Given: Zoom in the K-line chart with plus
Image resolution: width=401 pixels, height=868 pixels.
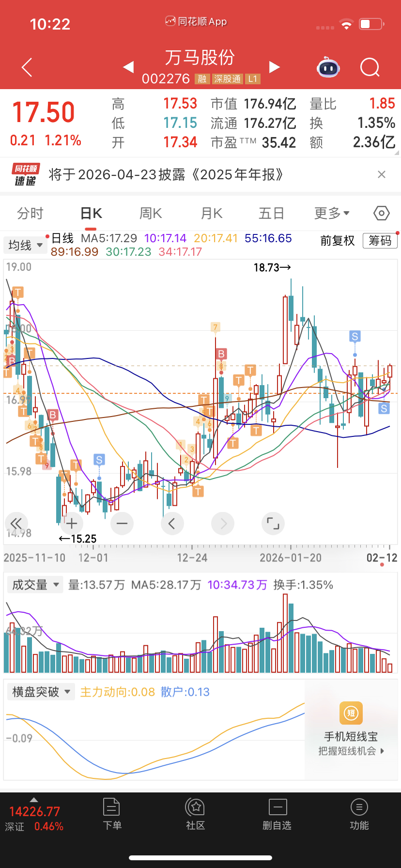Looking at the screenshot, I should pyautogui.click(x=72, y=523).
